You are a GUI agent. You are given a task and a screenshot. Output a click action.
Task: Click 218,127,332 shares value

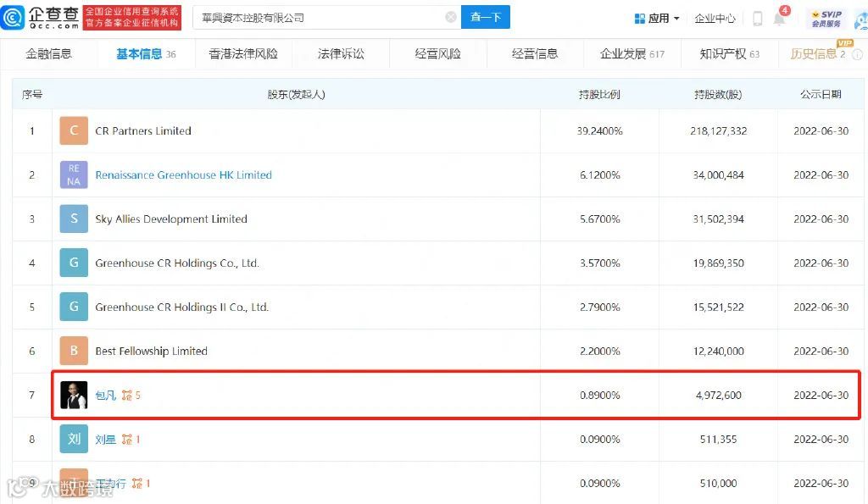click(x=718, y=131)
